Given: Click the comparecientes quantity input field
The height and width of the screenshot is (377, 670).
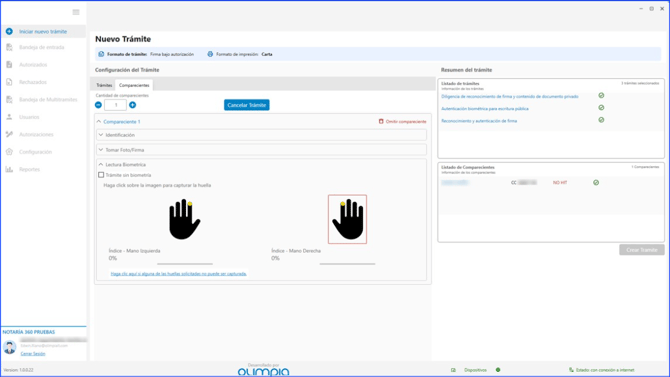Looking at the screenshot, I should pos(115,105).
